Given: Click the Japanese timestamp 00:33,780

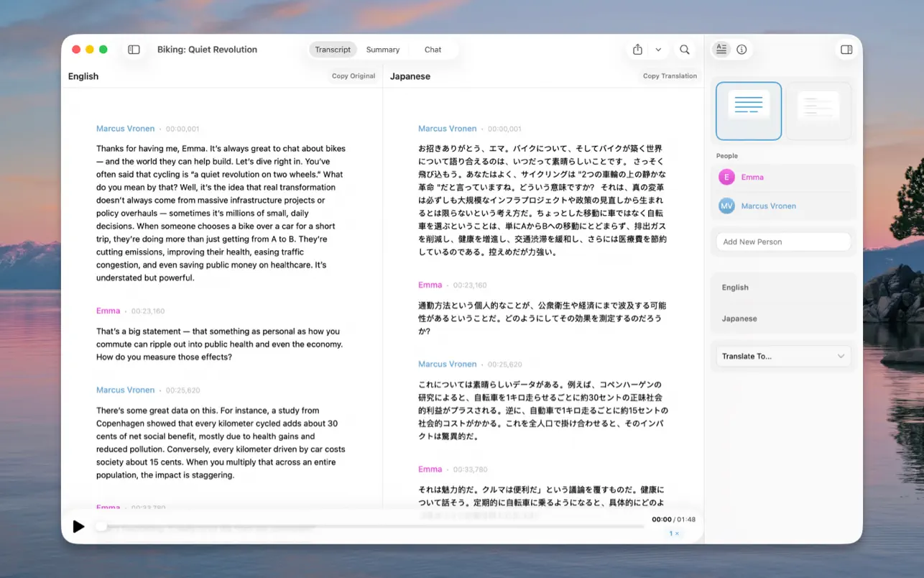Looking at the screenshot, I should (x=470, y=469).
